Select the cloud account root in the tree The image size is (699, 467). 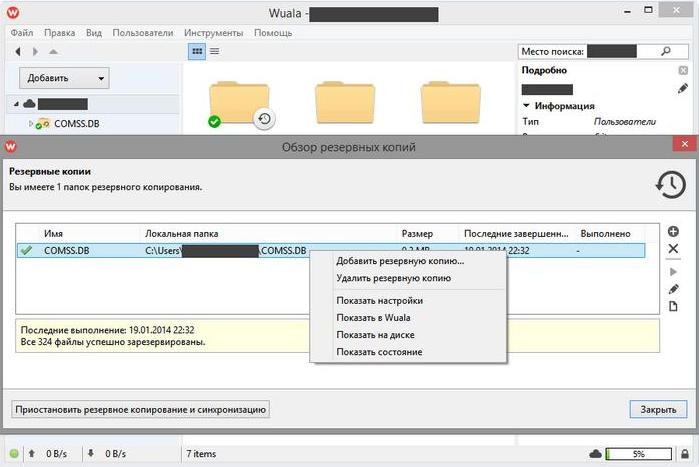click(93, 104)
